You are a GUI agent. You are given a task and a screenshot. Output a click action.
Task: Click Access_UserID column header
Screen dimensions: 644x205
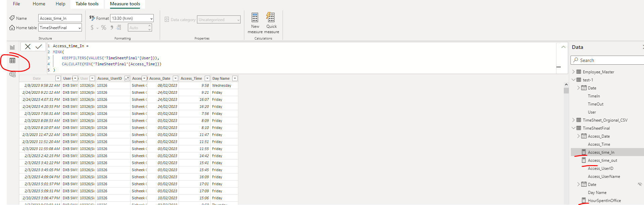pyautogui.click(x=109, y=78)
